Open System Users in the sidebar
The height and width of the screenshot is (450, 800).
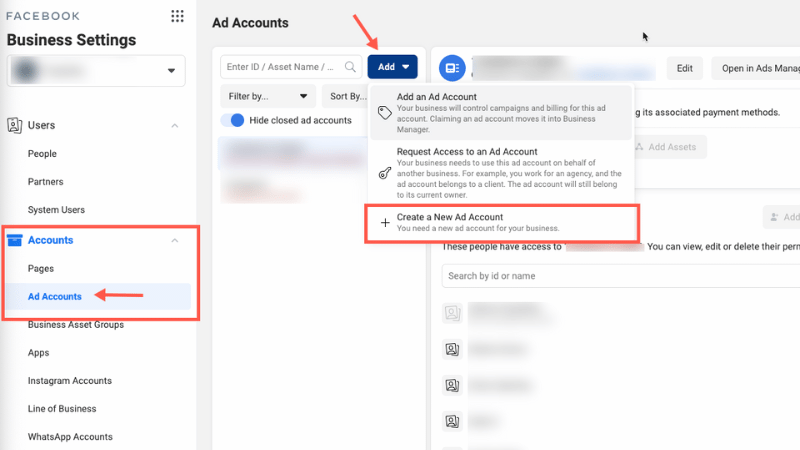click(56, 210)
